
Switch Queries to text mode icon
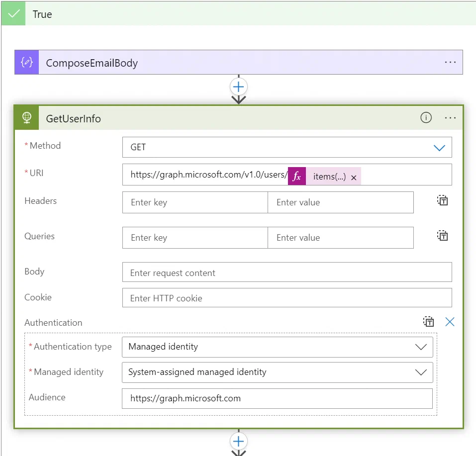[x=442, y=236]
